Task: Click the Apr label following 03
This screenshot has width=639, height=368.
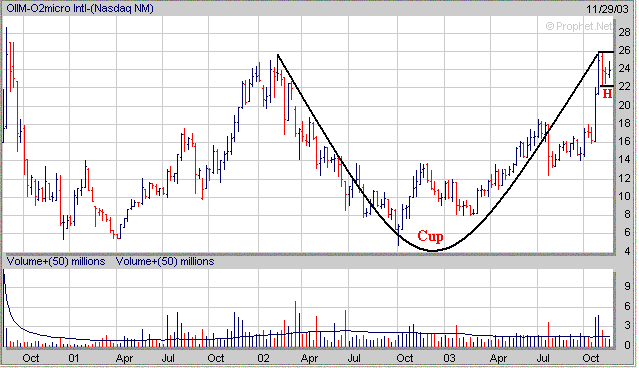Action: click(x=498, y=359)
